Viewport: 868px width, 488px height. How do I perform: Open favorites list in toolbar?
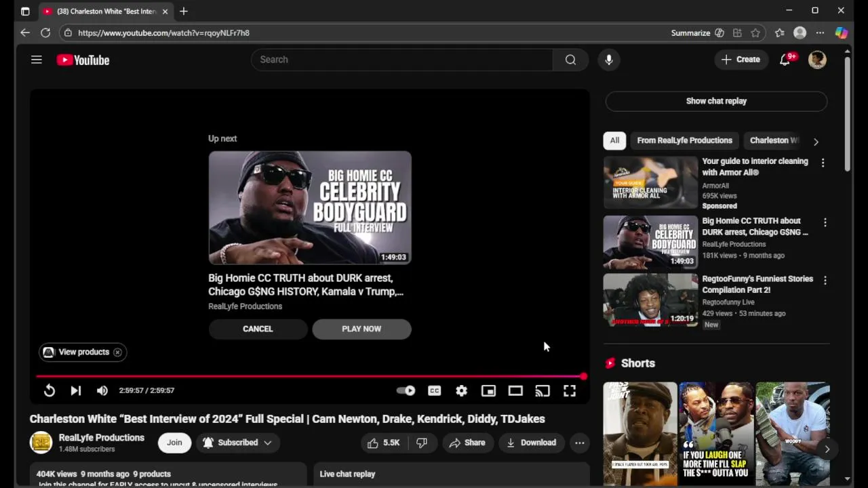780,33
